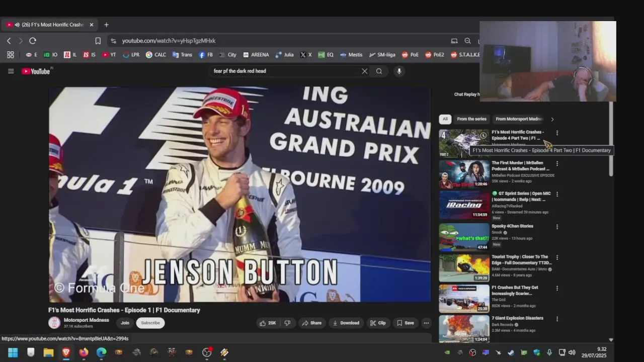Screen dimensions: 644x362
Task: Open the bookmarks grid icon
Action: point(10,55)
